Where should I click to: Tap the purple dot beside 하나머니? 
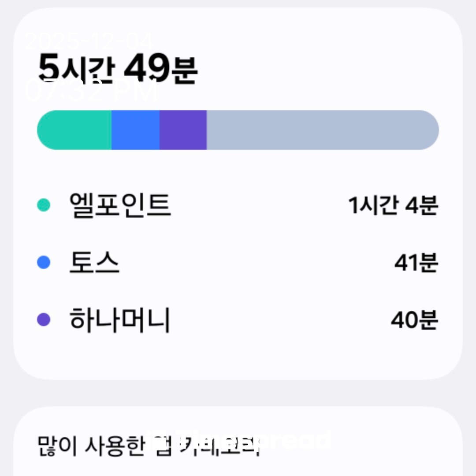click(44, 320)
